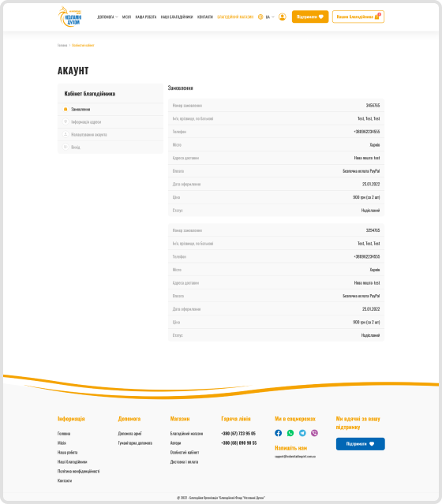Open the footer Благодійний магазин link
Viewport: 442px width, 504px height.
(x=186, y=434)
